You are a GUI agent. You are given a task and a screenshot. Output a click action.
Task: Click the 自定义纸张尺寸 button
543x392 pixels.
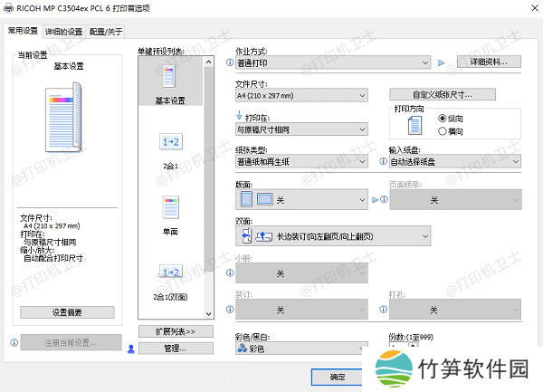[x=443, y=94]
